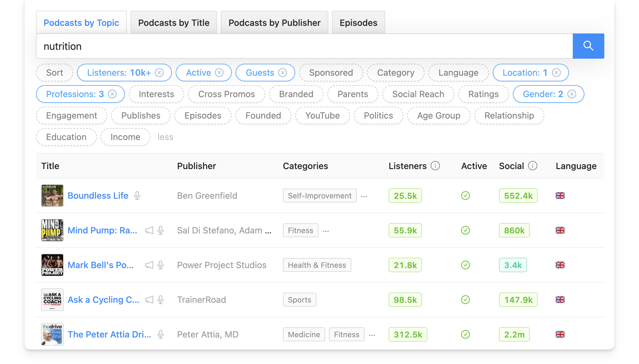Enable the Sponsored filter chip
The height and width of the screenshot is (364, 639).
331,73
